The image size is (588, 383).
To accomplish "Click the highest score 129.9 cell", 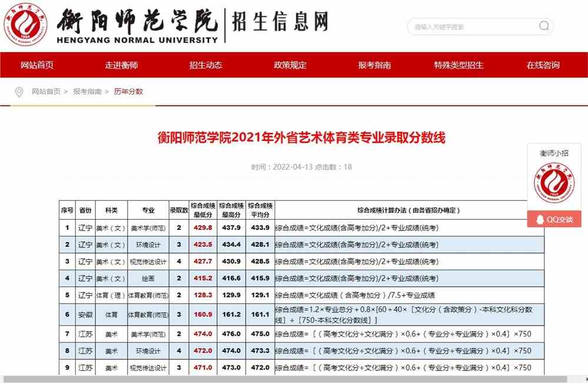I will pyautogui.click(x=231, y=295).
